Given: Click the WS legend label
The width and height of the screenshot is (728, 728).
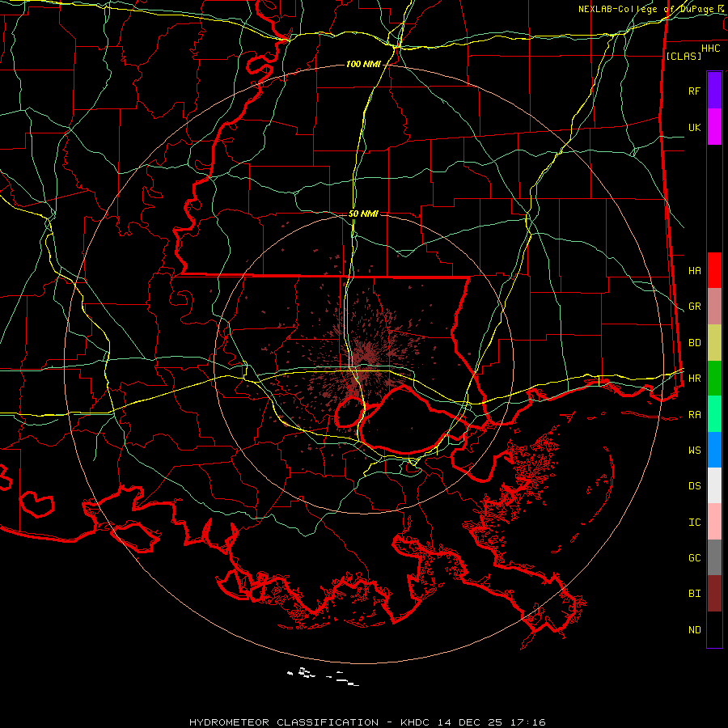Looking at the screenshot, I should point(694,451).
